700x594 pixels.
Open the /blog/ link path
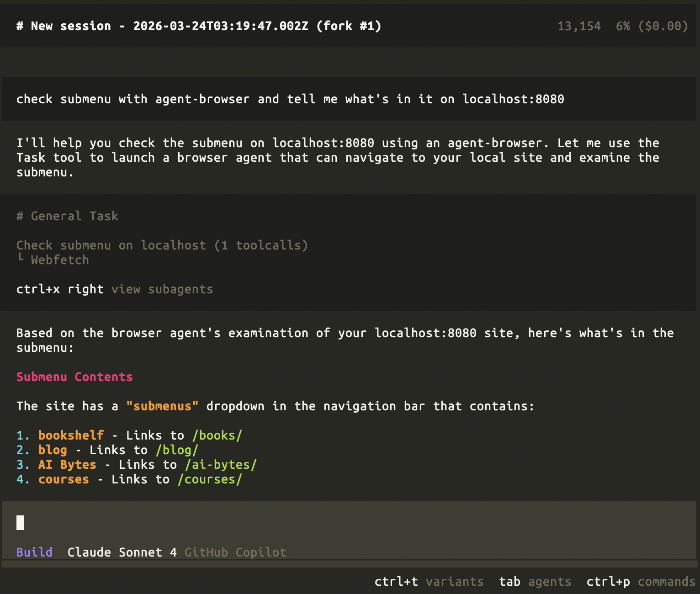[x=177, y=450]
